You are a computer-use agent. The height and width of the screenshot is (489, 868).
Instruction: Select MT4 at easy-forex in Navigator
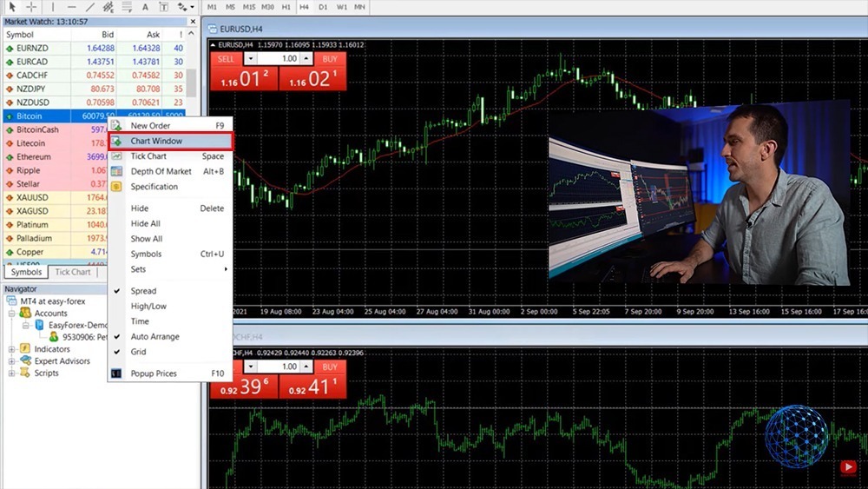53,301
